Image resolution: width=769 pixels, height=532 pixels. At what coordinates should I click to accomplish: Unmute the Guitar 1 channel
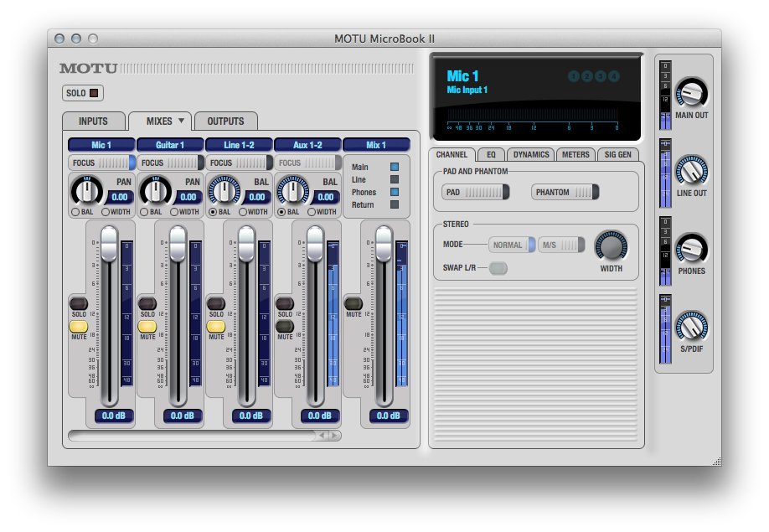[147, 327]
